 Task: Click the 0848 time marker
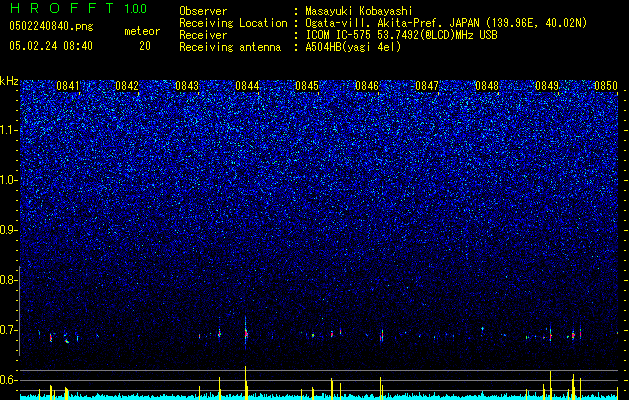(x=487, y=86)
